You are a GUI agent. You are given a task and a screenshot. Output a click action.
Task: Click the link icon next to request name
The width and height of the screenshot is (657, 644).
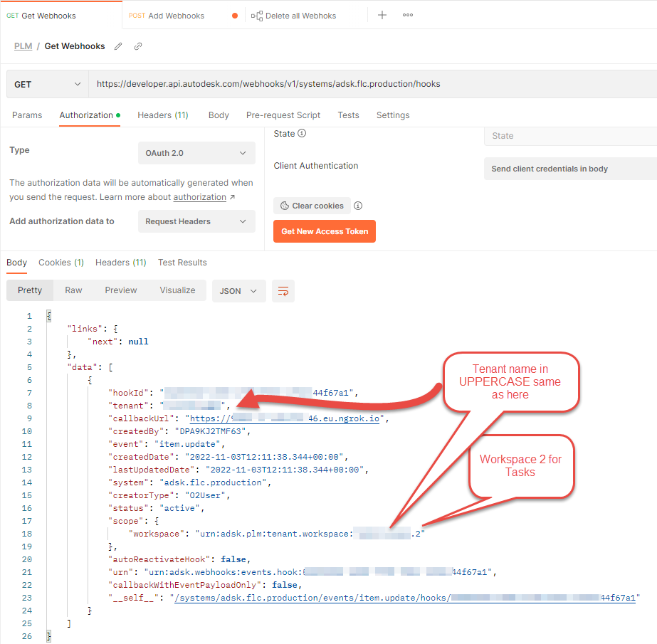point(138,46)
